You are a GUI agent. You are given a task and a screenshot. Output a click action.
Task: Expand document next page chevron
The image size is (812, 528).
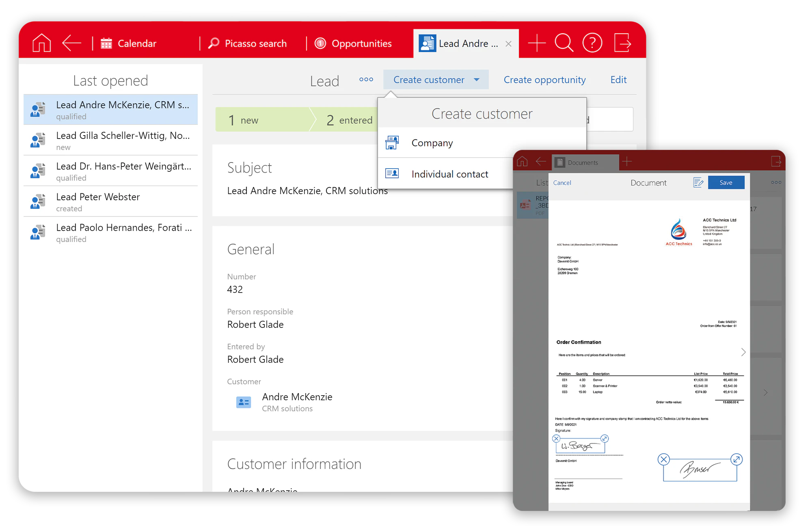point(743,352)
